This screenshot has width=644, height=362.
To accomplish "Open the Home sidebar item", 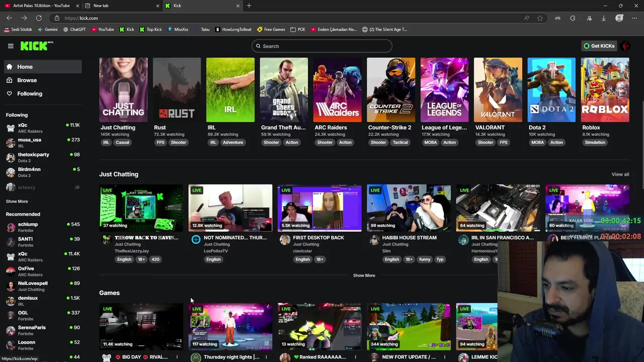I will [x=43, y=67].
